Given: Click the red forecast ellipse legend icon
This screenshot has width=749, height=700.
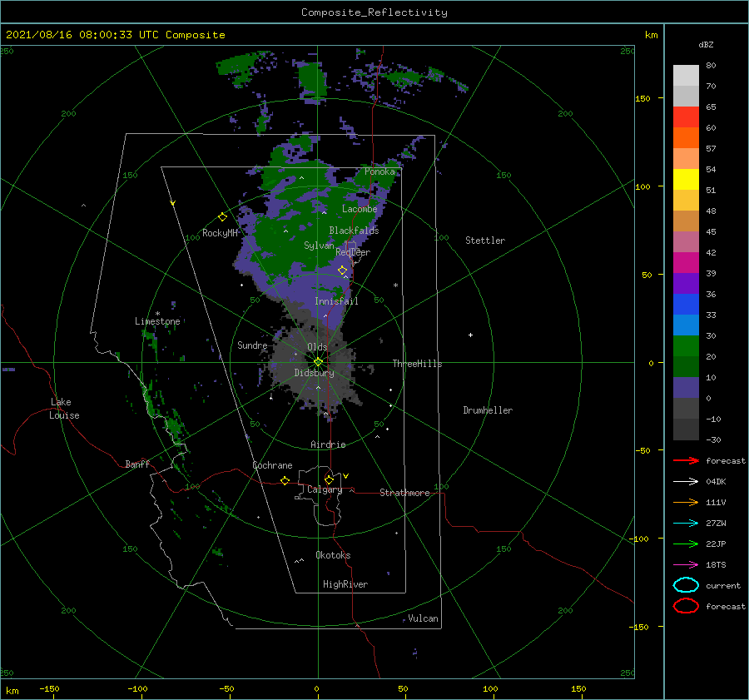Looking at the screenshot, I should tap(686, 606).
